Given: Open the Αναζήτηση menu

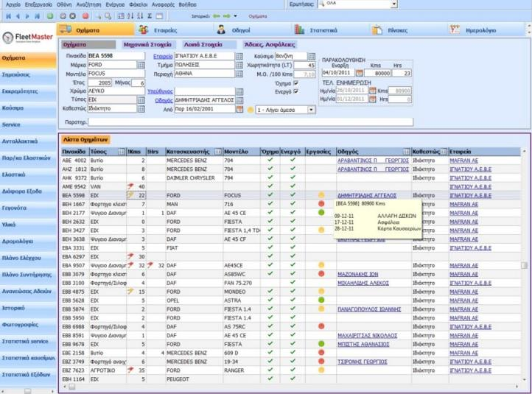Looking at the screenshot, I should point(88,4).
